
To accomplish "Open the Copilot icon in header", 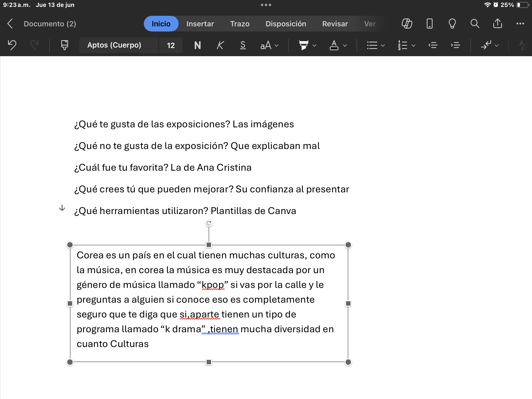I will point(407,24).
